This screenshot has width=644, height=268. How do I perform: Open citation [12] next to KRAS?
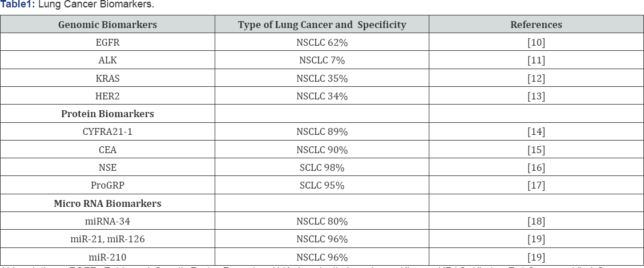(x=536, y=78)
